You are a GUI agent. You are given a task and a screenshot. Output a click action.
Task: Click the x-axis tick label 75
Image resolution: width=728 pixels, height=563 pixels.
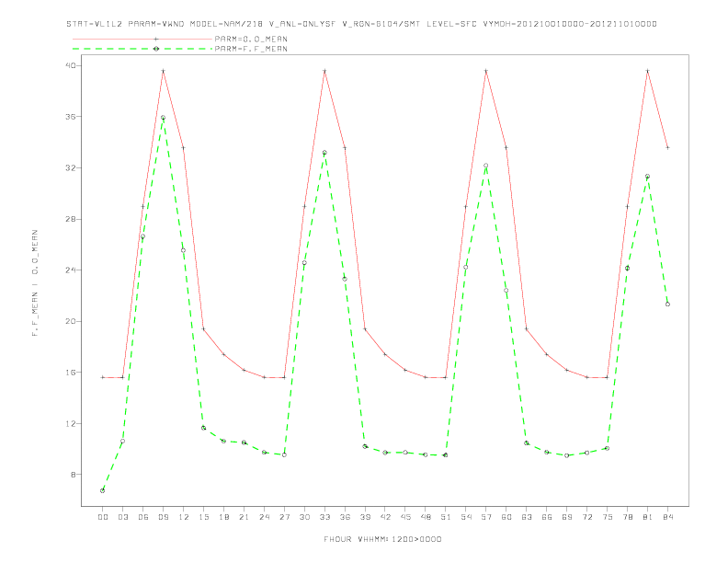pyautogui.click(x=608, y=517)
